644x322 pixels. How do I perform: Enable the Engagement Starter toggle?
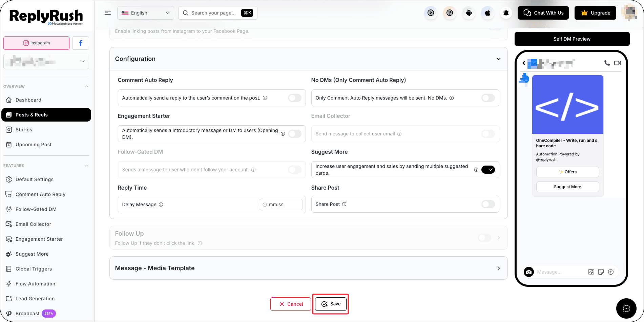click(x=295, y=134)
